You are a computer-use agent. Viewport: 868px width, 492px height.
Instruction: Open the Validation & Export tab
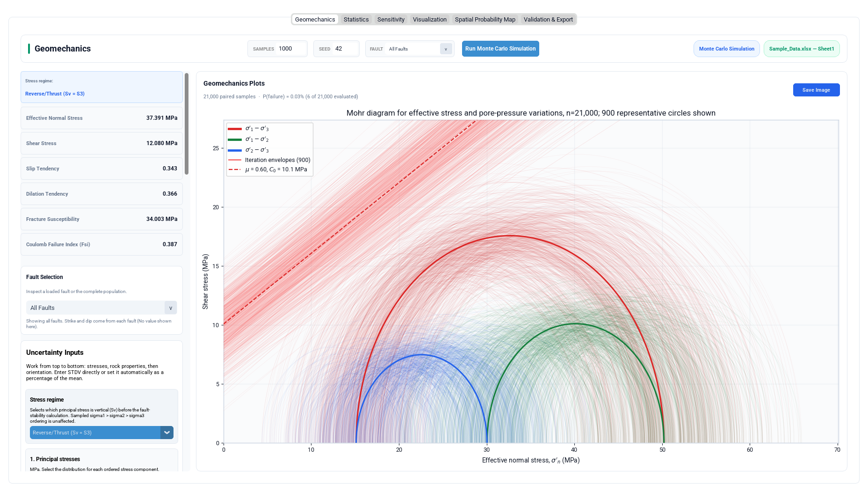(x=548, y=19)
